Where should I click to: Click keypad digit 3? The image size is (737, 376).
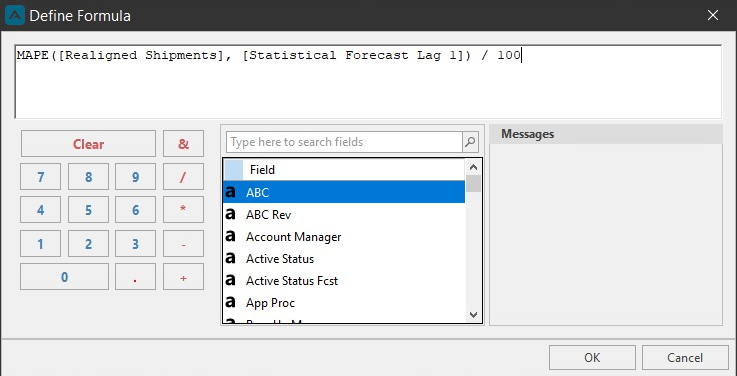tap(135, 243)
